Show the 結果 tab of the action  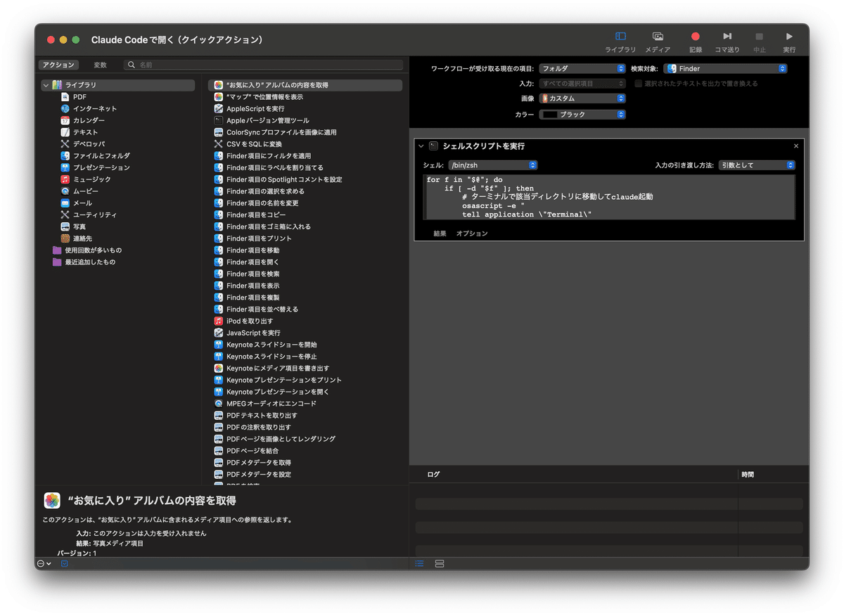click(x=440, y=233)
